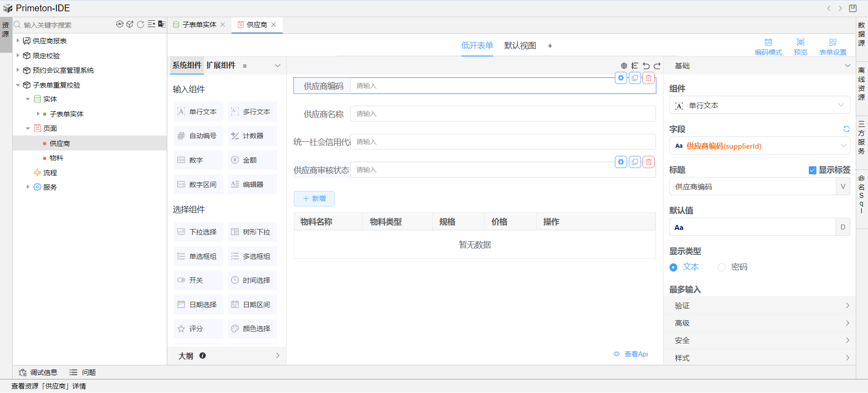Viewport: 868px width, 393px height.
Task: Click the 新增 button
Action: tap(314, 199)
